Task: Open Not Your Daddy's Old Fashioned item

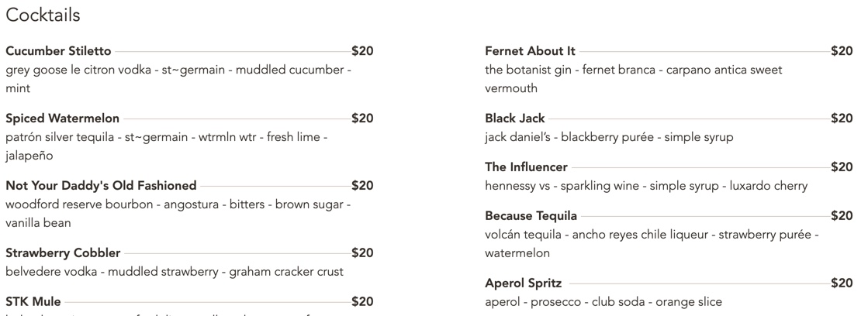Action: (x=101, y=185)
